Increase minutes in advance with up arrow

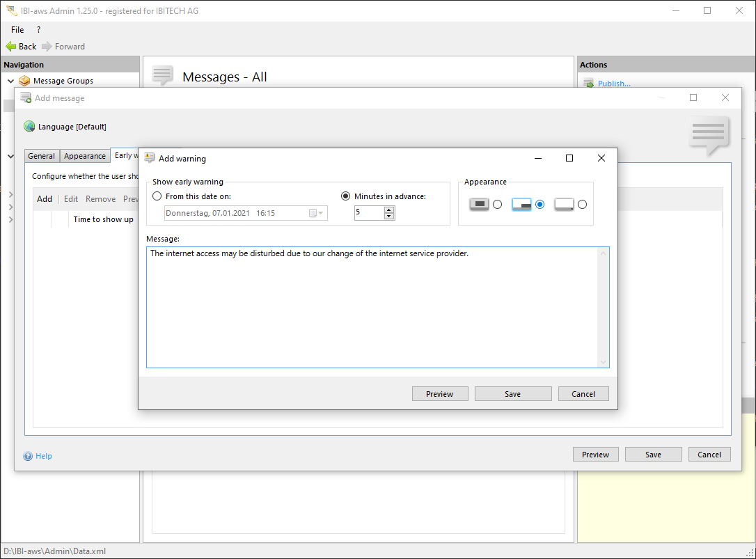389,210
